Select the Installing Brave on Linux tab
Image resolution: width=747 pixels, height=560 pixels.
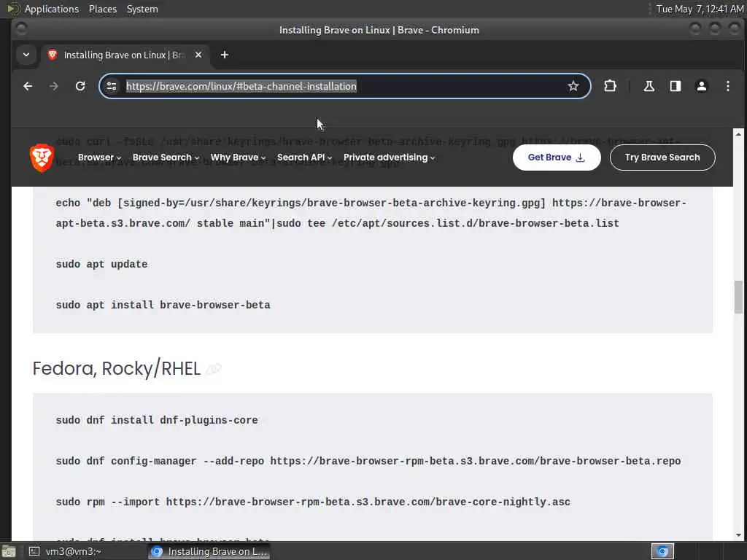pos(125,55)
